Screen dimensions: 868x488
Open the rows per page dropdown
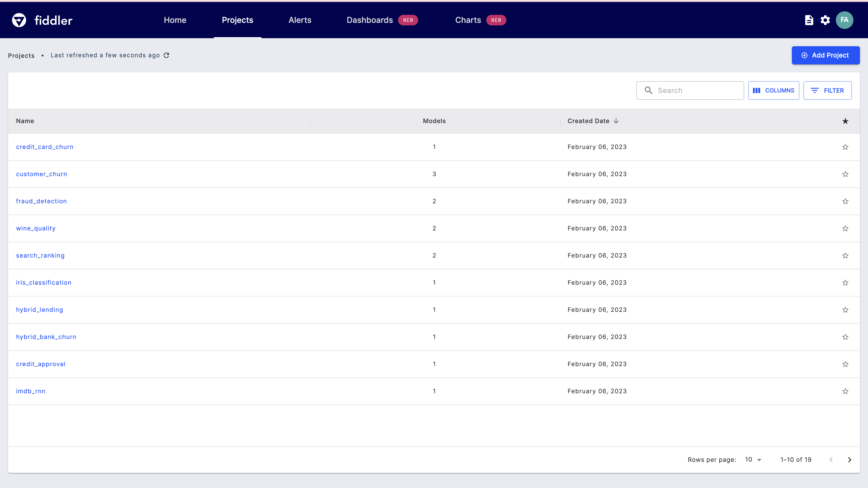pos(753,460)
